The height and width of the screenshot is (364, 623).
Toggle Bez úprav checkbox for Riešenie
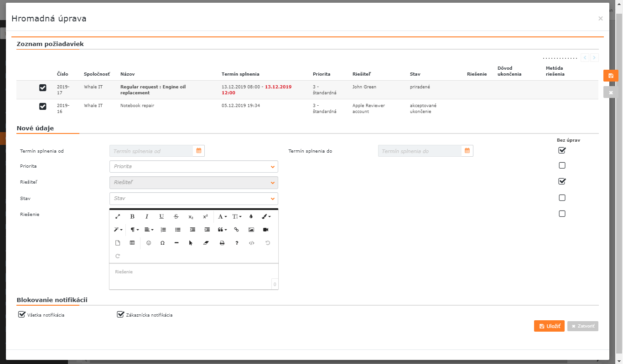[x=562, y=214]
